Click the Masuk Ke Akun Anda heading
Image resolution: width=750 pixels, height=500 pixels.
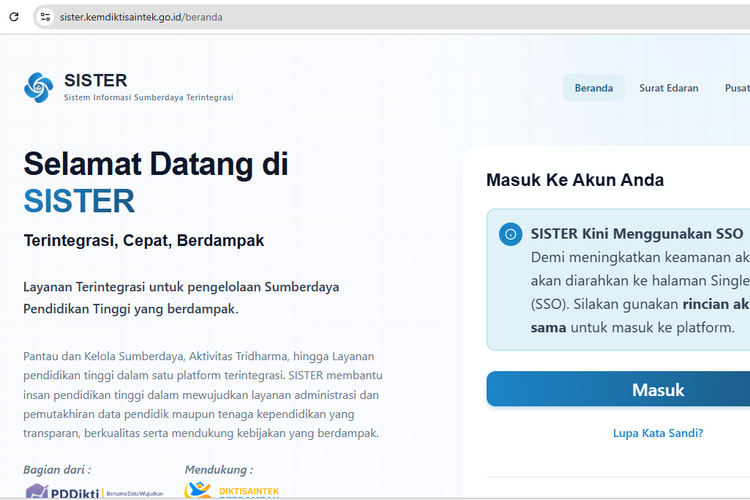point(575,180)
